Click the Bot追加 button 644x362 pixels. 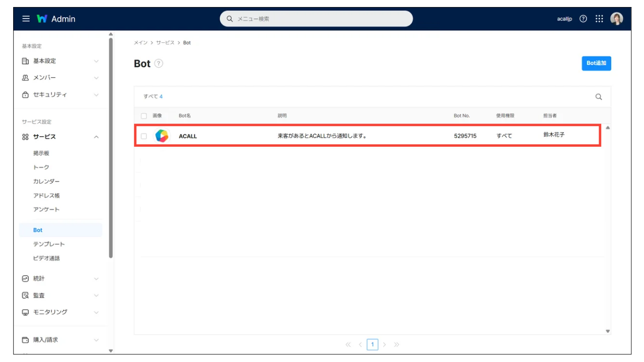click(x=596, y=64)
